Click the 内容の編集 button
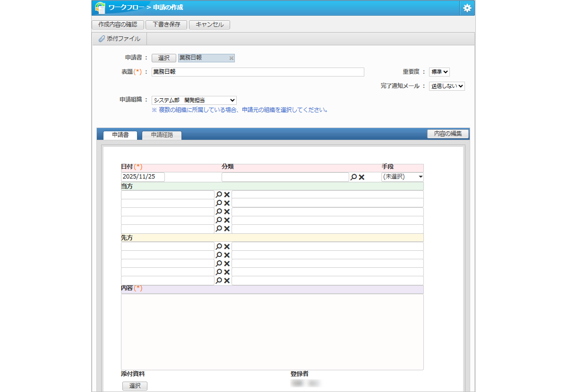 (447, 134)
